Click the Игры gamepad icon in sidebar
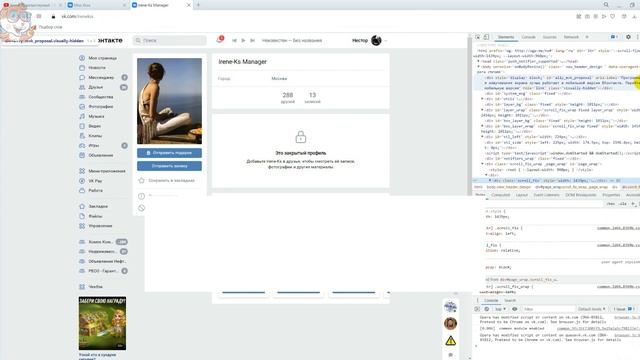 pos(82,146)
